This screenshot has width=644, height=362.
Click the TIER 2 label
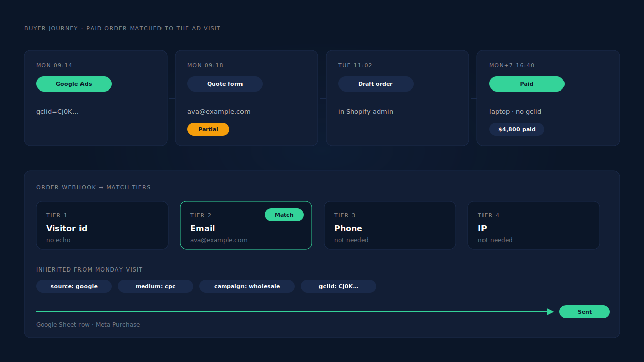[201, 215]
